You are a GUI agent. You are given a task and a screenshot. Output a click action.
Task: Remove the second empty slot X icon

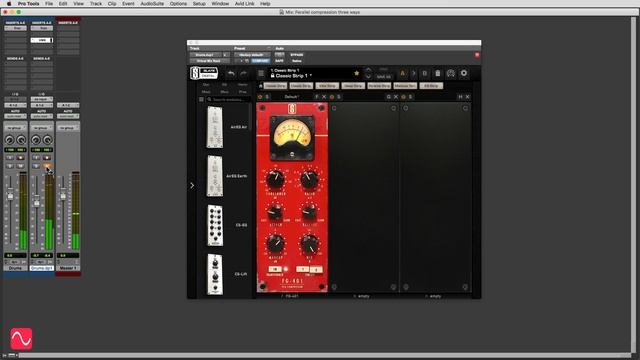tap(396, 97)
